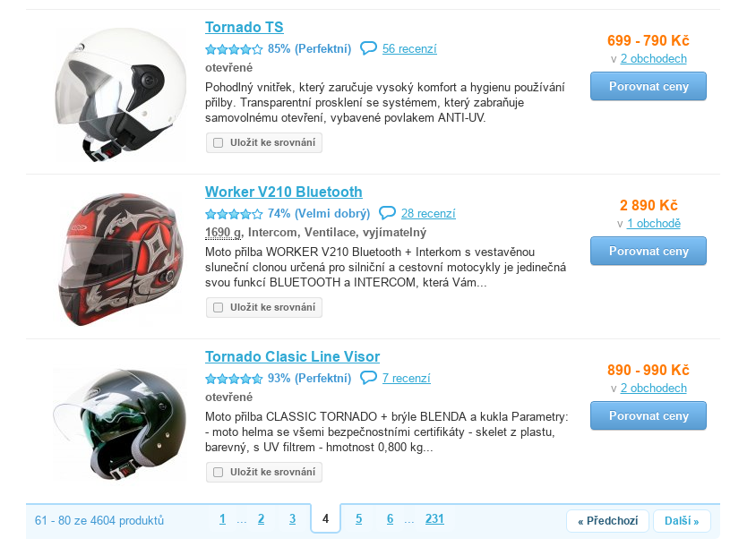This screenshot has width=756, height=547.
Task: Click the review bubble icon for Worker V210
Action: pyautogui.click(x=387, y=213)
